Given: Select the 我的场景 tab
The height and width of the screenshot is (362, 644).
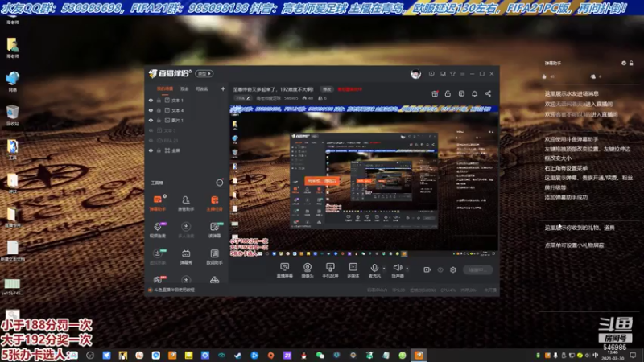Looking at the screenshot, I should pyautogui.click(x=165, y=88).
